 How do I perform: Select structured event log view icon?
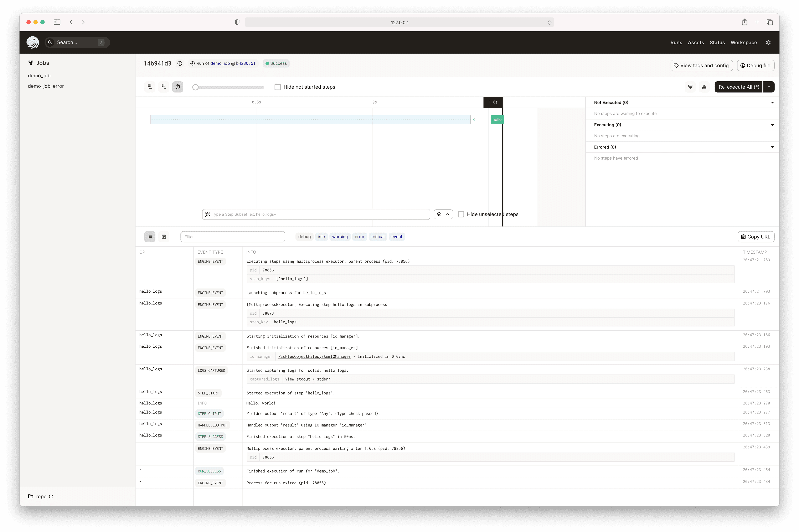tap(150, 237)
